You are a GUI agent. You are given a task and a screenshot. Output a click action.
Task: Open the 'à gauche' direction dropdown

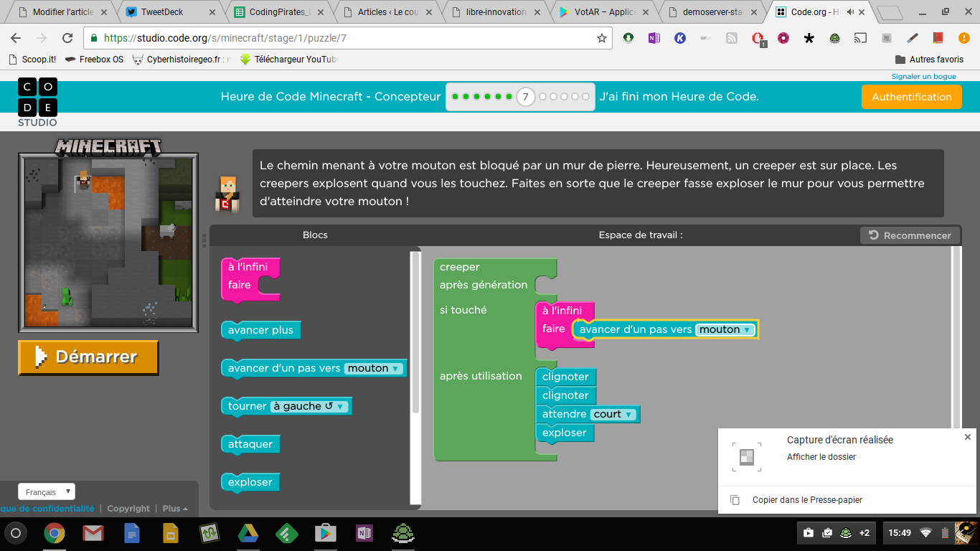[309, 406]
